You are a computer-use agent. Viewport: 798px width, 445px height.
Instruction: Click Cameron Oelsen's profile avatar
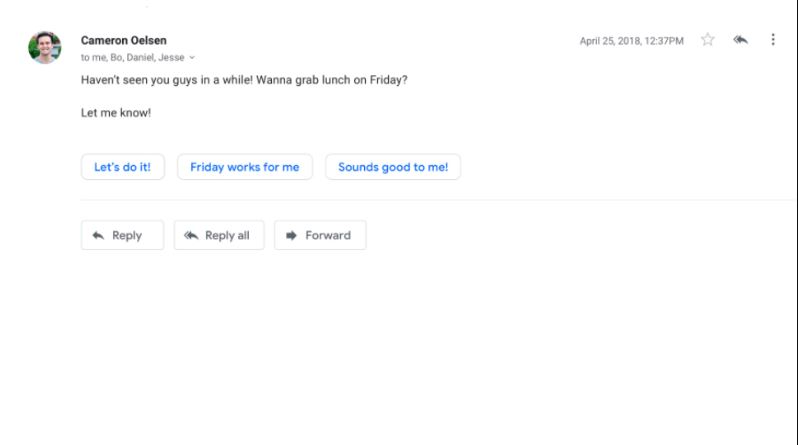coord(45,47)
